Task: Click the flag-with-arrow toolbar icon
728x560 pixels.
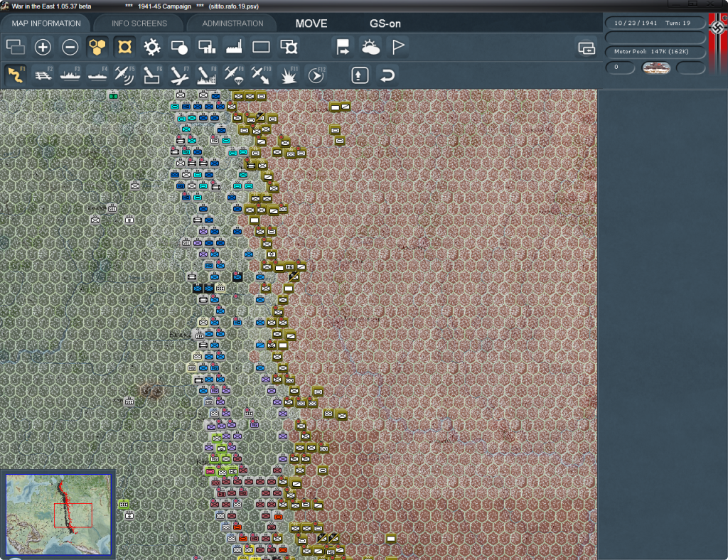Action: pos(343,47)
